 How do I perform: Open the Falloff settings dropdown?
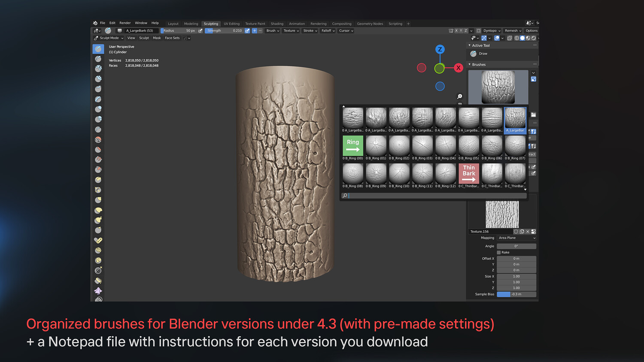click(x=328, y=31)
